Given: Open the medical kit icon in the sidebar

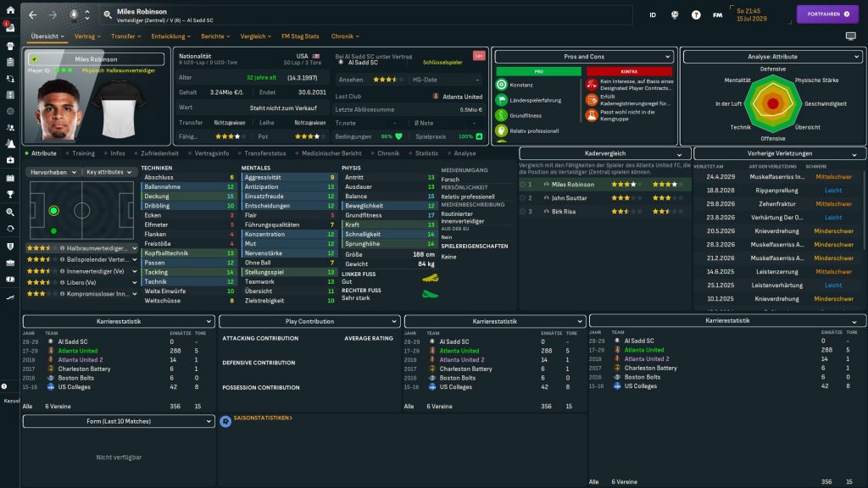Looking at the screenshot, I should tap(9, 160).
